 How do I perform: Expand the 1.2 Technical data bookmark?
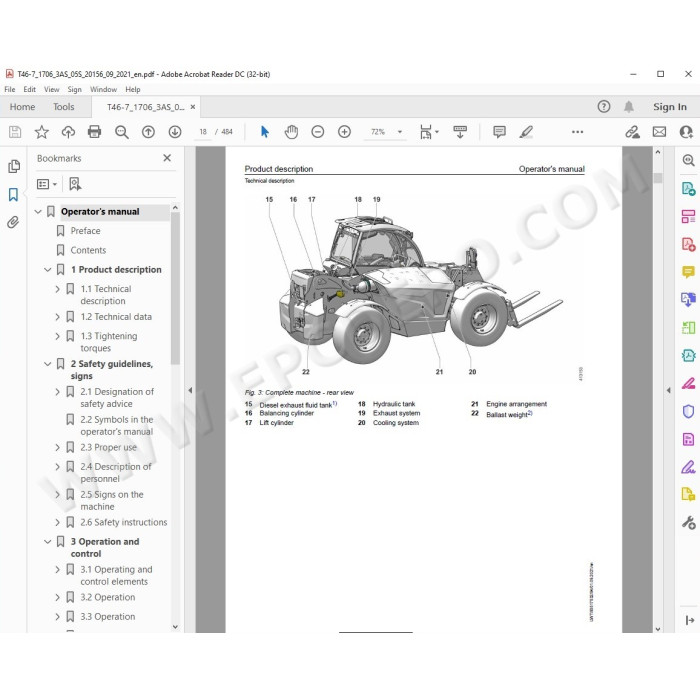[57, 317]
